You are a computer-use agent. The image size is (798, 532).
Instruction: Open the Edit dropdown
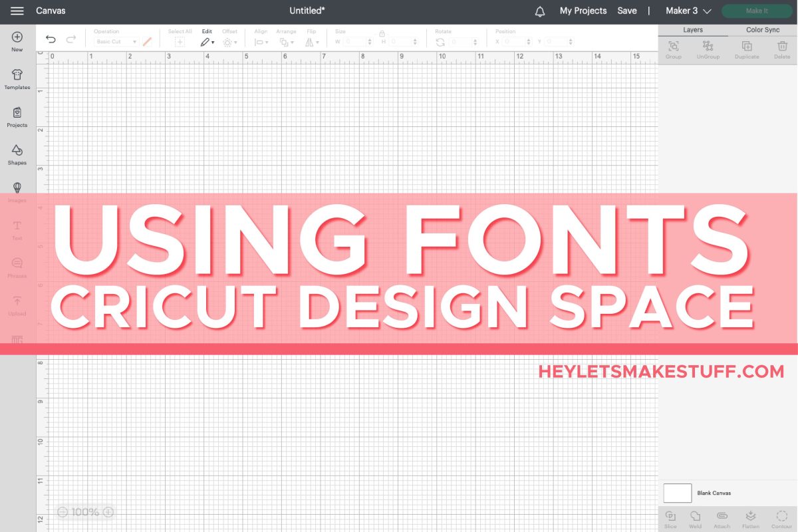(207, 38)
